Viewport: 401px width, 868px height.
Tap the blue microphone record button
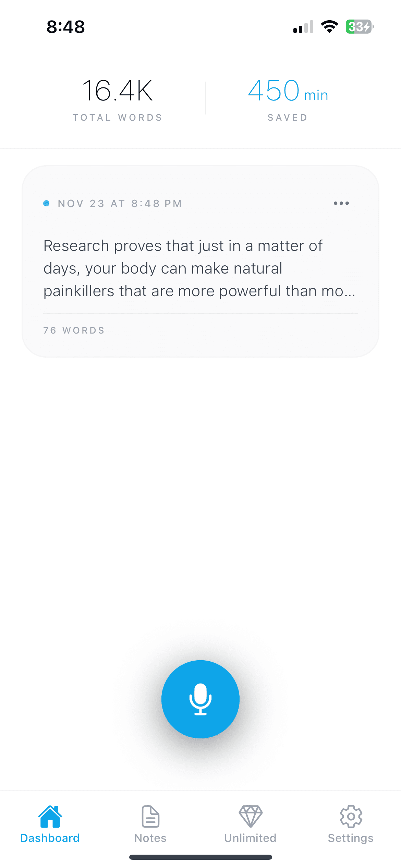[x=200, y=699]
